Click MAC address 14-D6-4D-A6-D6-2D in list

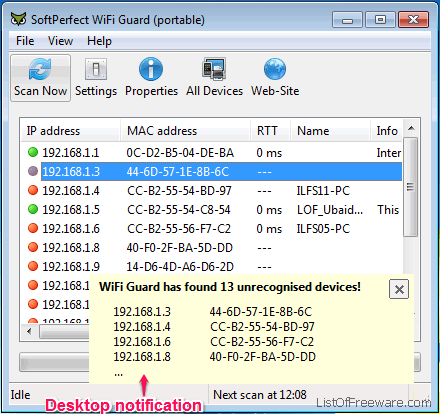[180, 267]
